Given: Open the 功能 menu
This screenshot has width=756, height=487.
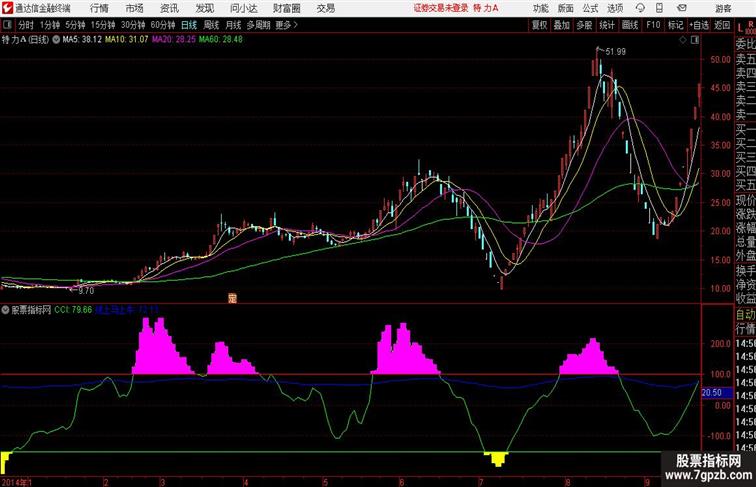Looking at the screenshot, I should pos(540,8).
